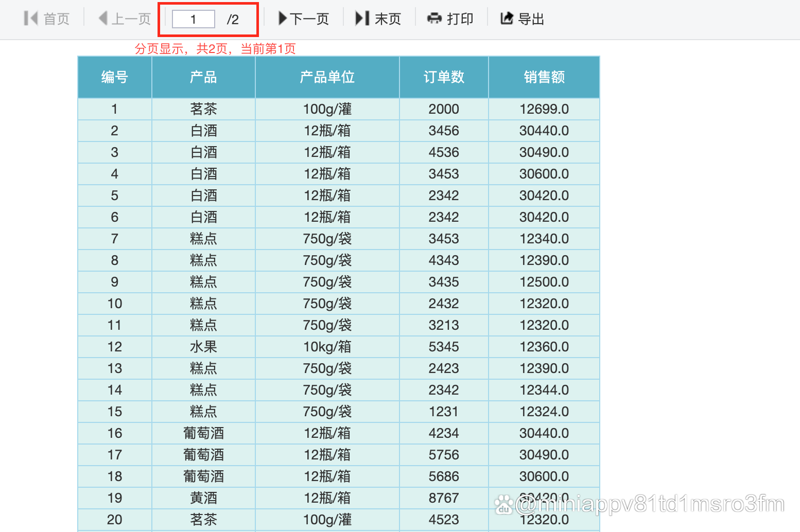Select order count 4536
This screenshot has width=800, height=532.
coord(444,152)
